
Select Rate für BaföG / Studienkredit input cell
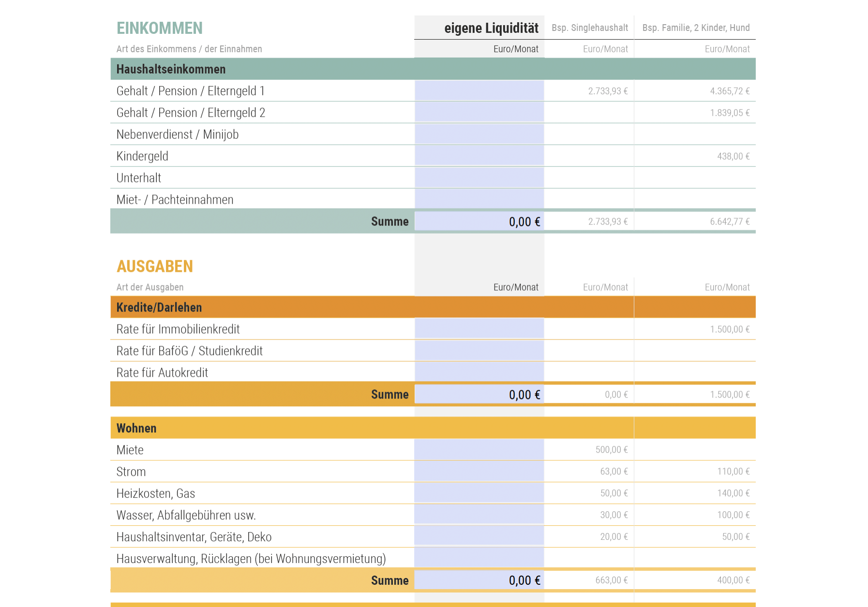(x=479, y=351)
